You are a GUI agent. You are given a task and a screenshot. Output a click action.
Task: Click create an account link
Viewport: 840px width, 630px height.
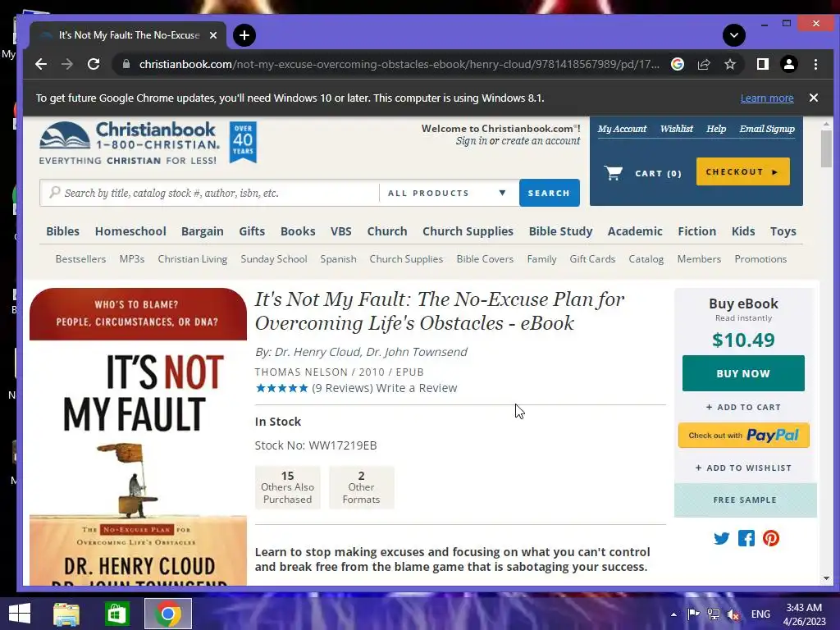click(x=541, y=141)
